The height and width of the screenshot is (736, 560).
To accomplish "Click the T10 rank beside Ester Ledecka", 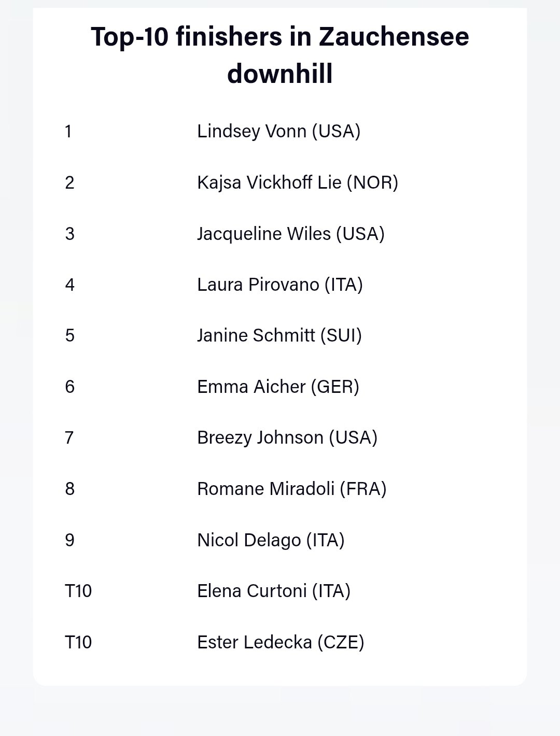I will [x=78, y=642].
